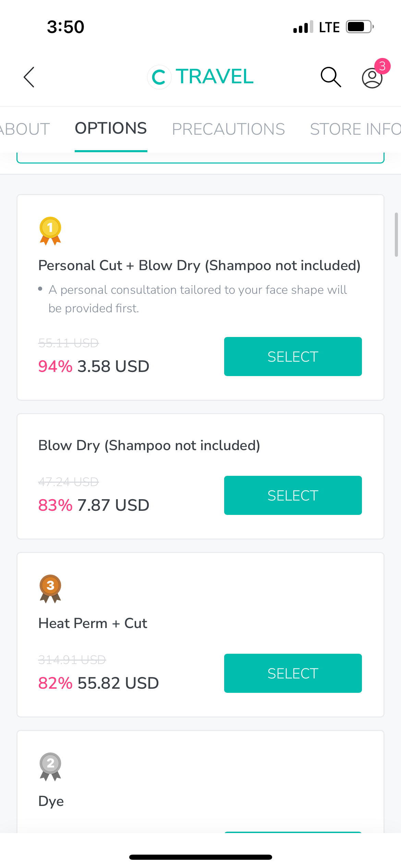The height and width of the screenshot is (868, 401).
Task: Tap the Blow Dry option title
Action: click(149, 445)
